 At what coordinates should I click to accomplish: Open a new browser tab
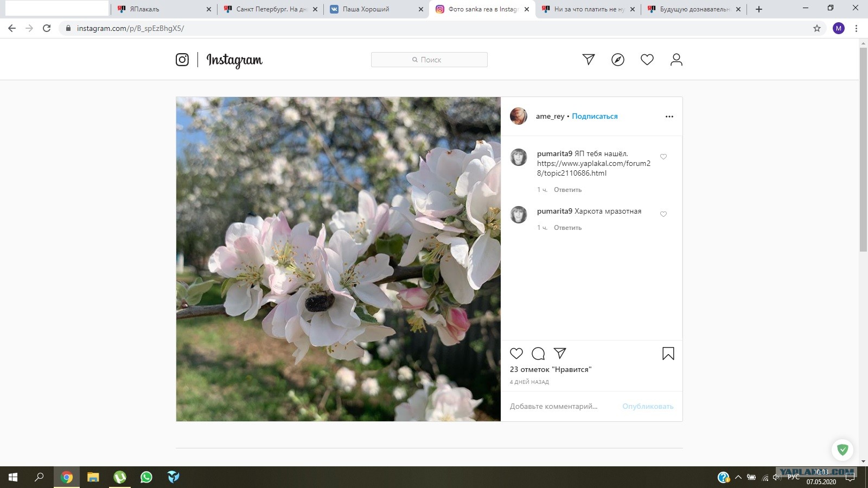coord(759,9)
